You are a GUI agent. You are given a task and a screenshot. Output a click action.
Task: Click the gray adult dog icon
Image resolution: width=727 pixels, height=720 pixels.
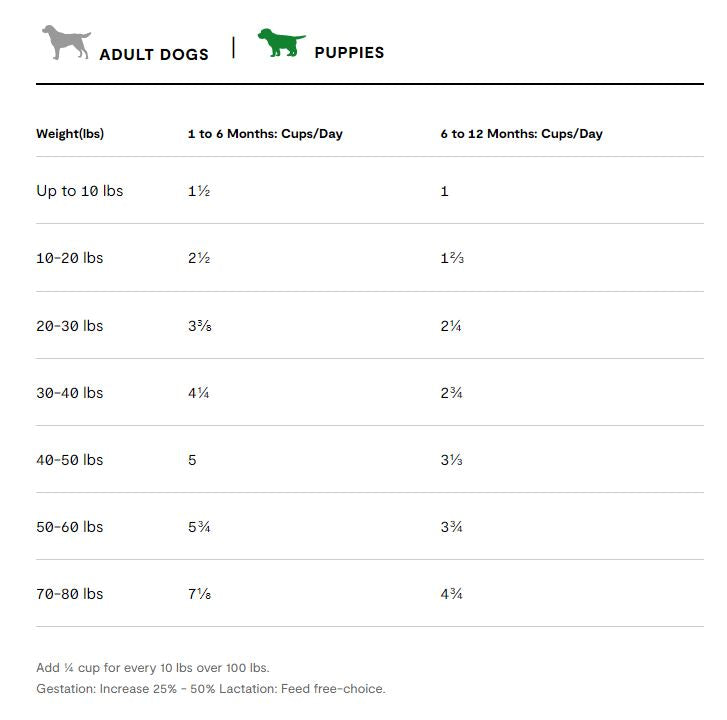(66, 43)
